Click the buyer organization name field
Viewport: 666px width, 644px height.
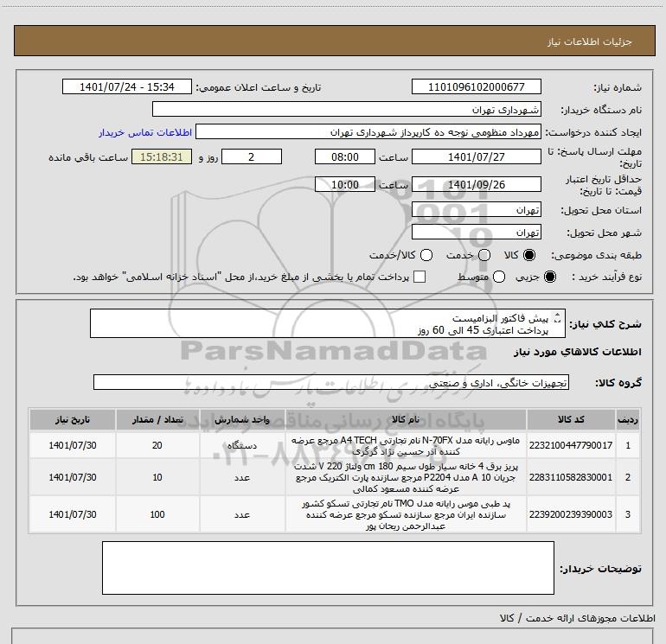click(x=347, y=110)
